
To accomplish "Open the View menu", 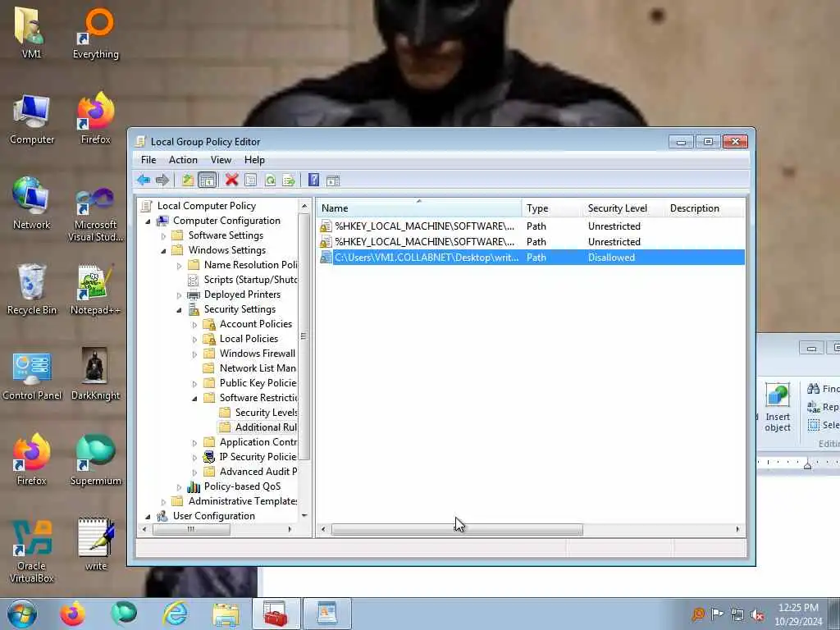I will click(x=221, y=160).
